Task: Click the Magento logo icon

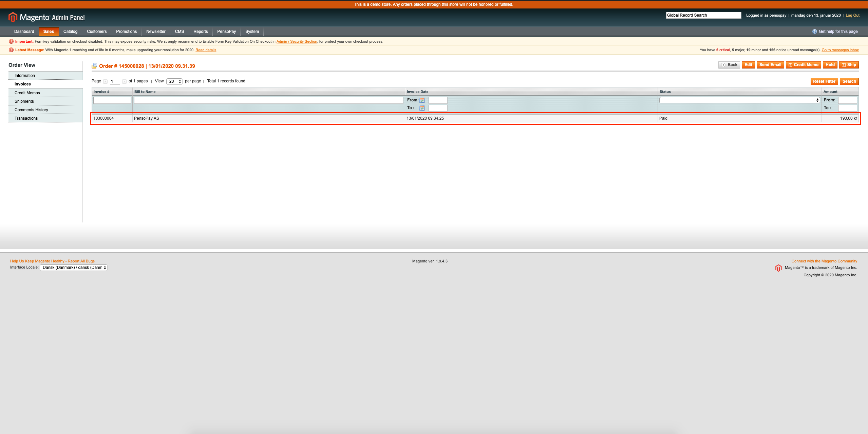Action: tap(13, 17)
